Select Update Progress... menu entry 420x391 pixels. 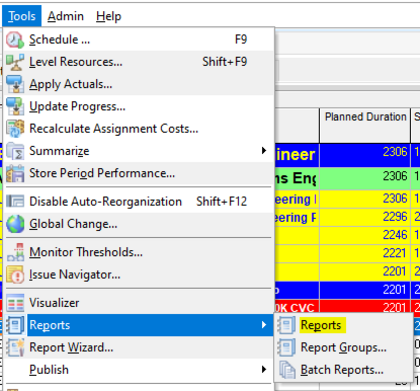pos(138,107)
